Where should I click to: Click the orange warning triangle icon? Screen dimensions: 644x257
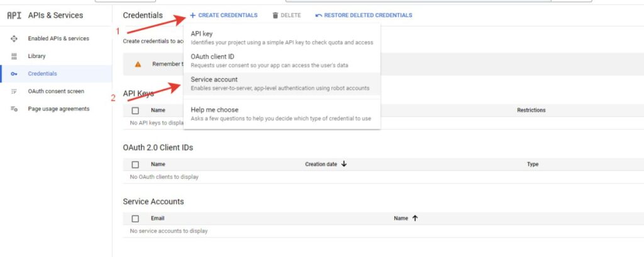click(138, 64)
